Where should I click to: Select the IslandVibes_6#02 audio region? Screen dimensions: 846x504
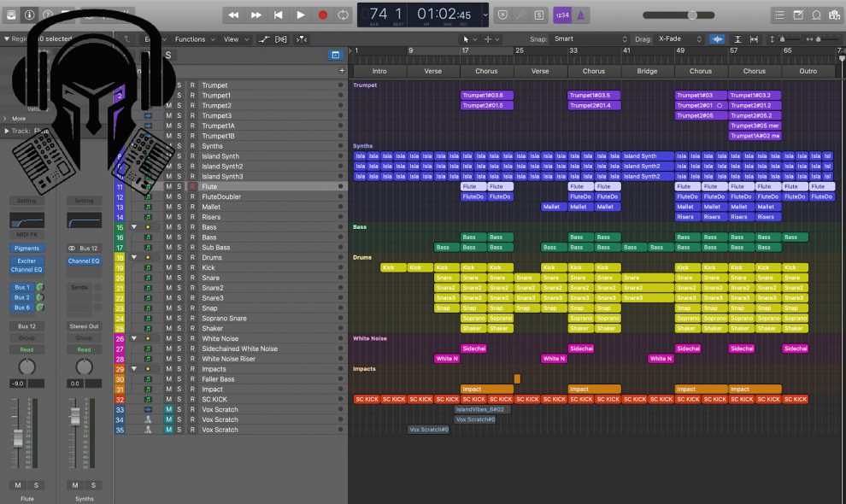481,409
